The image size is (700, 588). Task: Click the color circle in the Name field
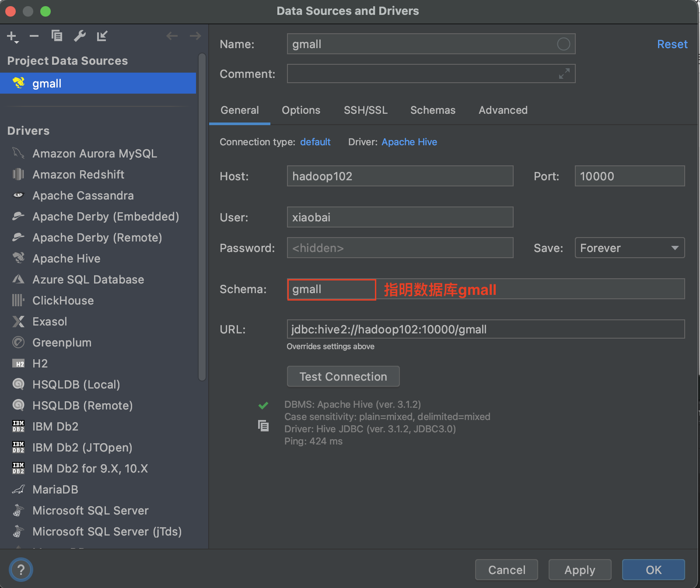click(563, 44)
